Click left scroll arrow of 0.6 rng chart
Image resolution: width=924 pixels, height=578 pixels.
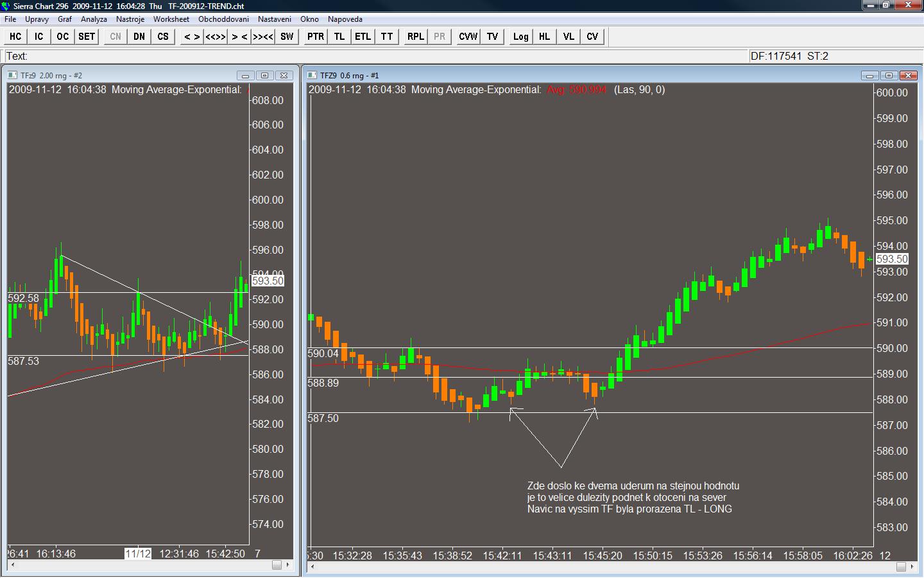click(x=312, y=566)
